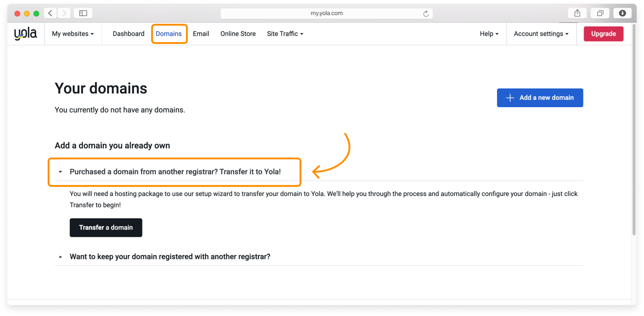
Task: Reload the page with refresh icon
Action: pyautogui.click(x=426, y=14)
